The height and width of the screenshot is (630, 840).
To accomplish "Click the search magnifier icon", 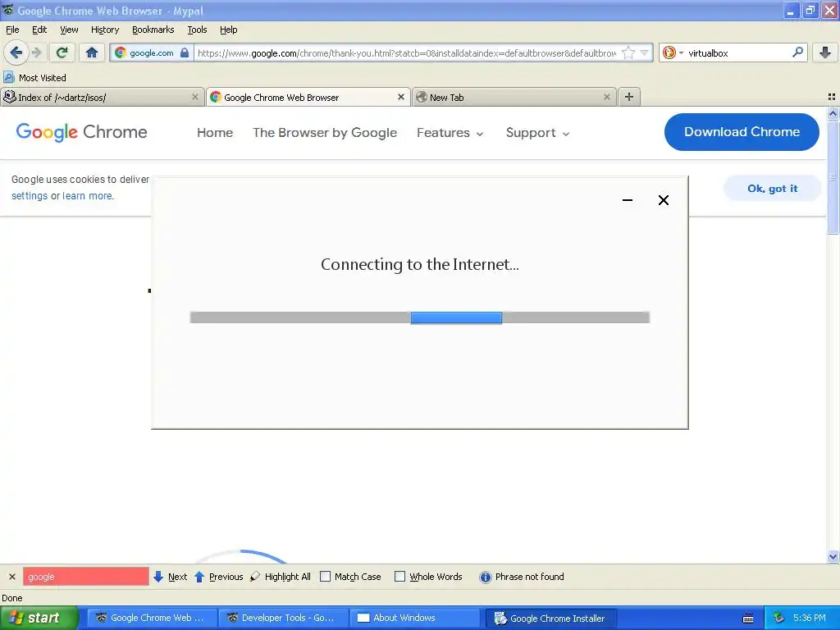I will tap(797, 52).
